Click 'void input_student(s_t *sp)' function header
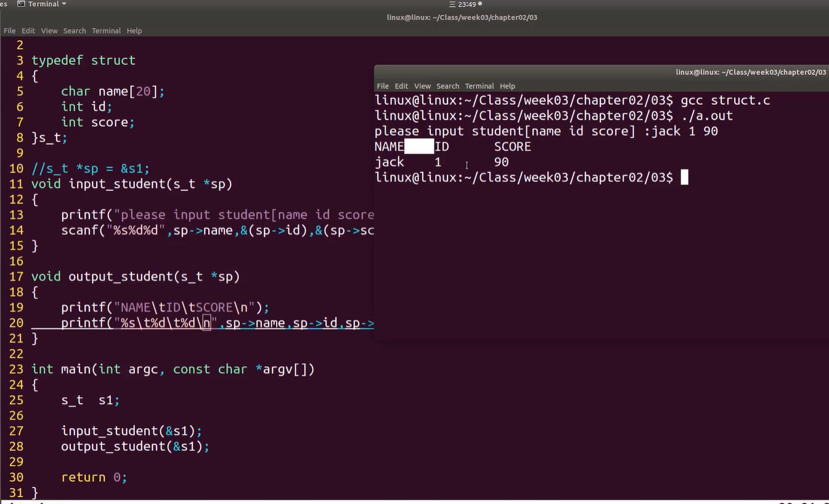 (132, 184)
